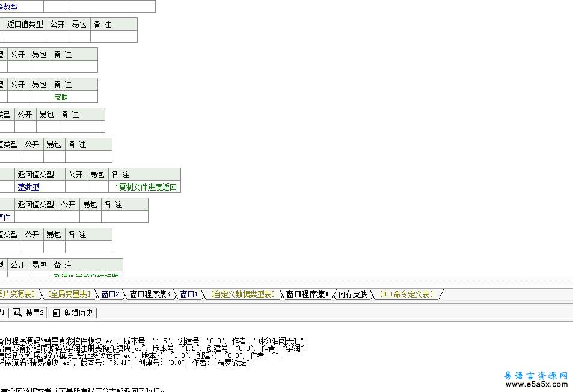Toggle 公开 cell in the 复制文件进度返回 row
The image size is (573, 392).
(76, 187)
